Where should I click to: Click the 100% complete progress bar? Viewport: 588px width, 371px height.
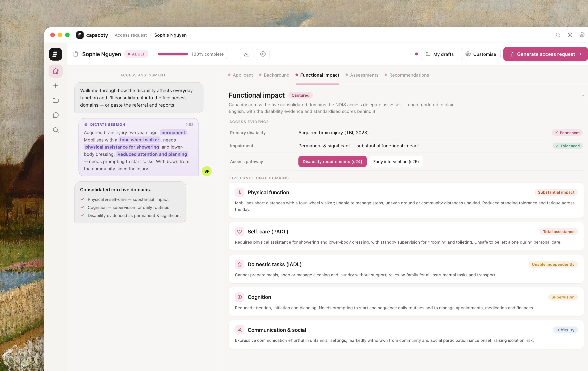tap(191, 54)
